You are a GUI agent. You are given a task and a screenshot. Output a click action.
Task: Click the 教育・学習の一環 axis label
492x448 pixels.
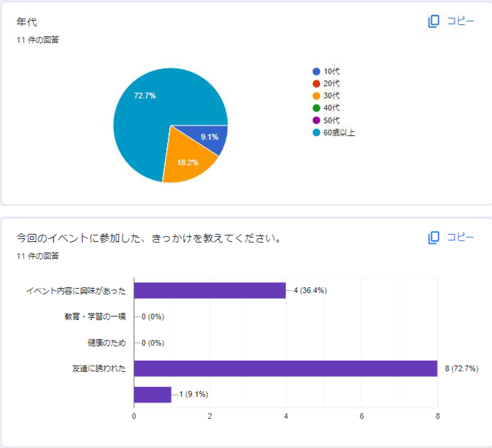pyautogui.click(x=95, y=317)
